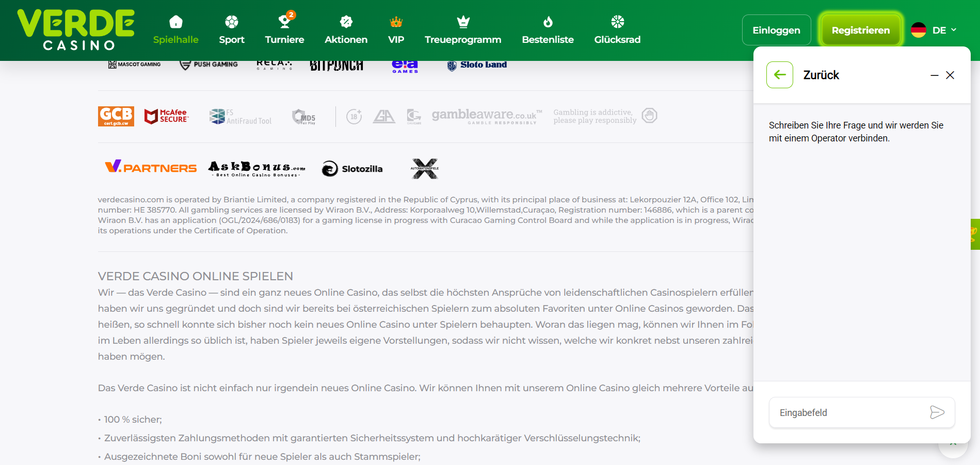Image resolution: width=980 pixels, height=465 pixels.
Task: Close the chat widget
Action: (950, 75)
